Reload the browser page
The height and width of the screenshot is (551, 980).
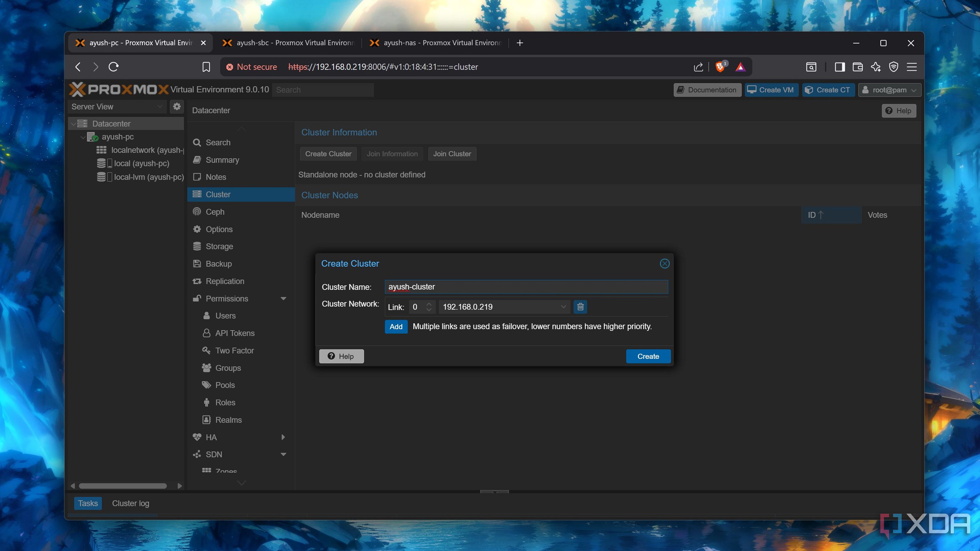(113, 67)
